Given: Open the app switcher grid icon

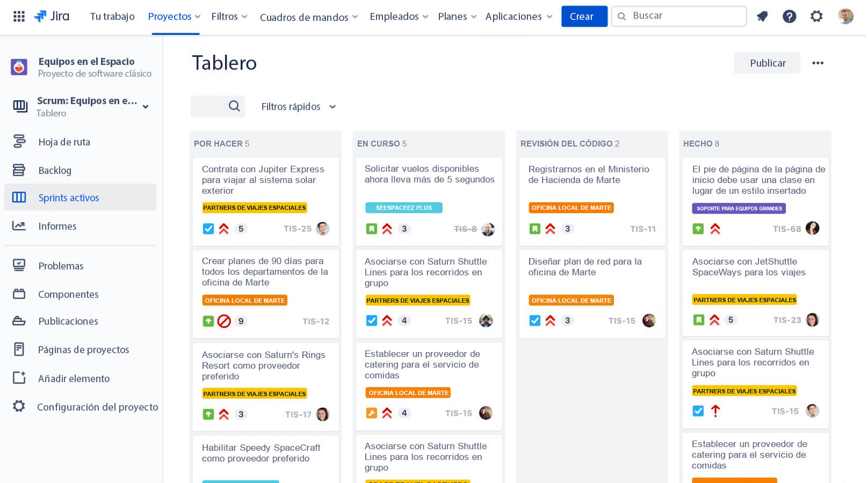Looking at the screenshot, I should [19, 16].
